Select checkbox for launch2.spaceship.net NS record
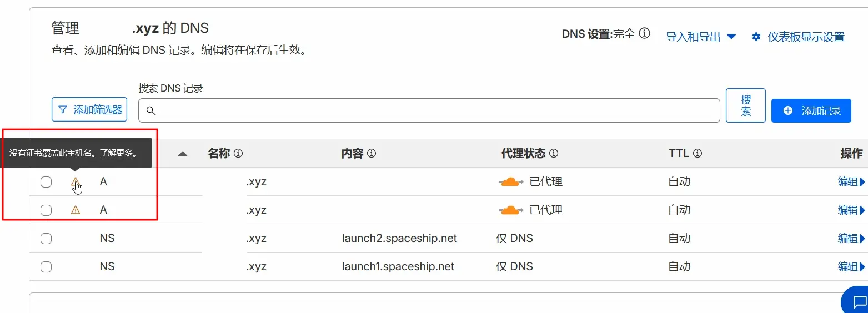This screenshot has height=313, width=868. point(46,239)
